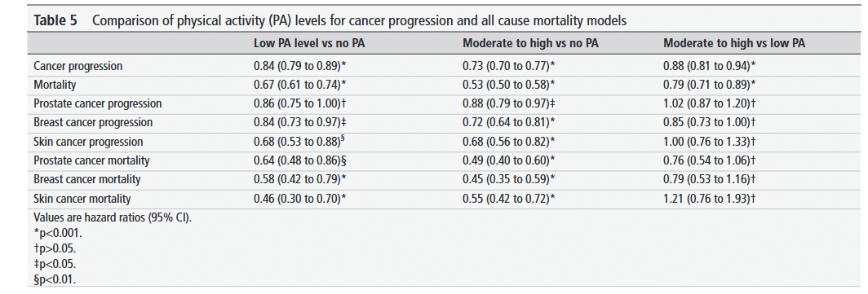The width and height of the screenshot is (868, 294).
Task: Select the 'Moderate to high vs low PA' header
Action: (x=734, y=44)
